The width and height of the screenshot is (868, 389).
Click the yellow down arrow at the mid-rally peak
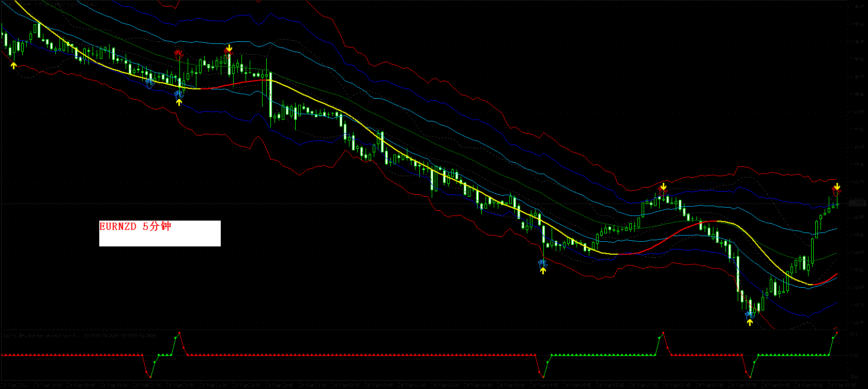[x=663, y=186]
